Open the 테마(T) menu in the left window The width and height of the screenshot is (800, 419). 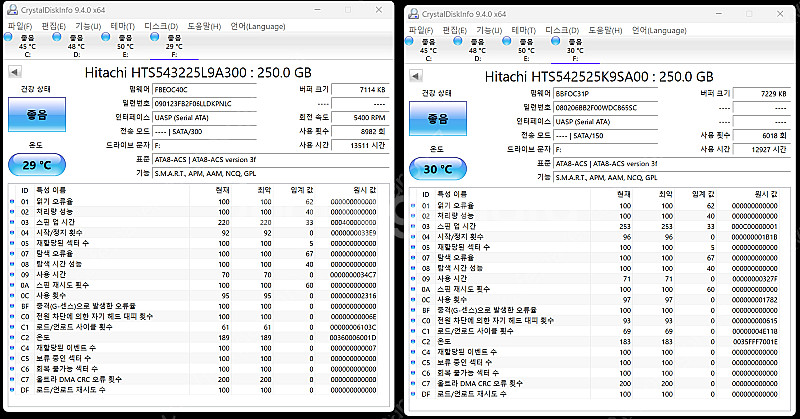tap(122, 25)
